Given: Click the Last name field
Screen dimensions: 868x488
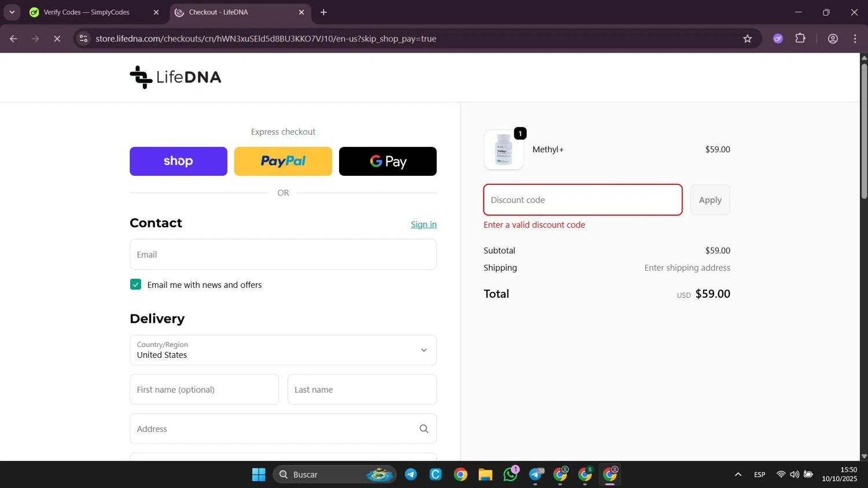Looking at the screenshot, I should click(362, 390).
